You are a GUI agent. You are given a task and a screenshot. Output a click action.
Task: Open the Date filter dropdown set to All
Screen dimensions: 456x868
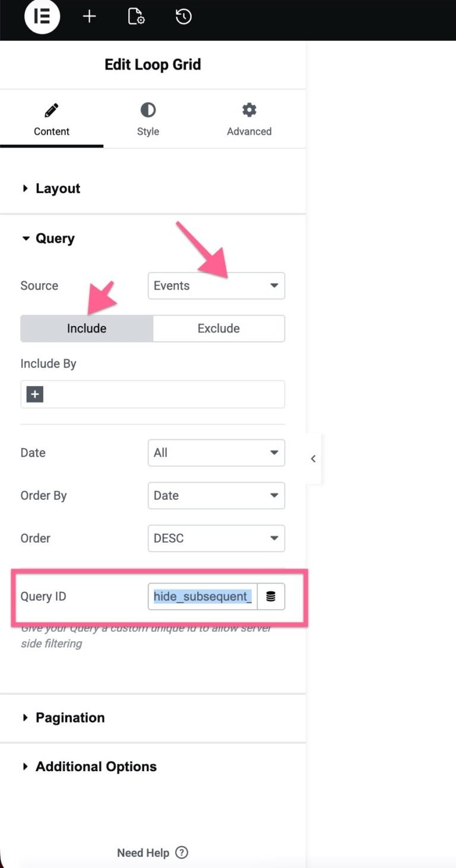216,452
